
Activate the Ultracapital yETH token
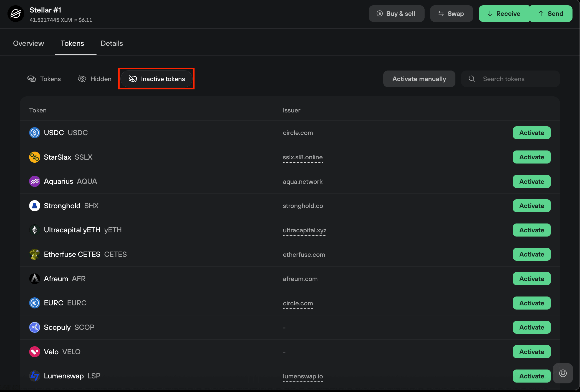coord(532,230)
